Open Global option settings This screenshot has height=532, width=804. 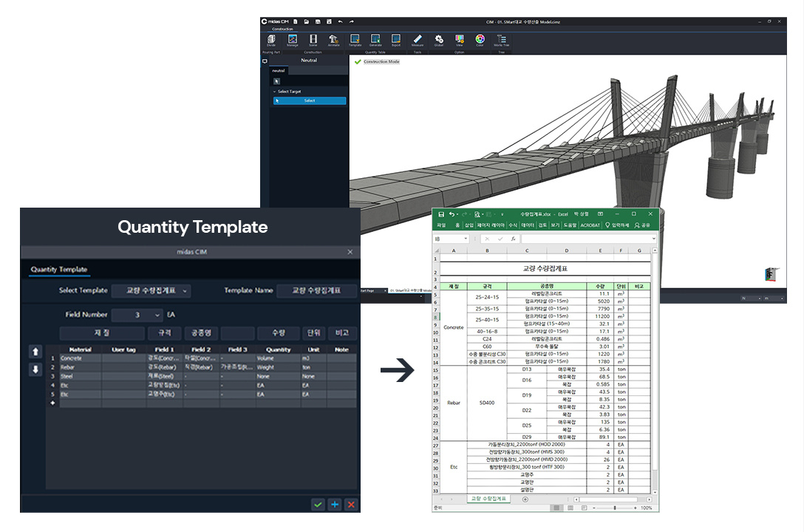tap(439, 40)
